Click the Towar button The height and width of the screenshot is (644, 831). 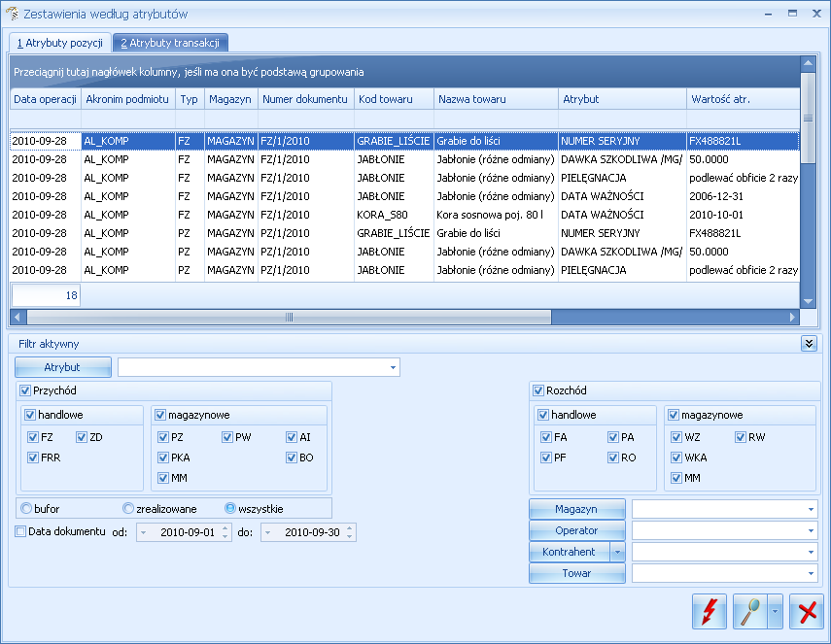pos(576,573)
